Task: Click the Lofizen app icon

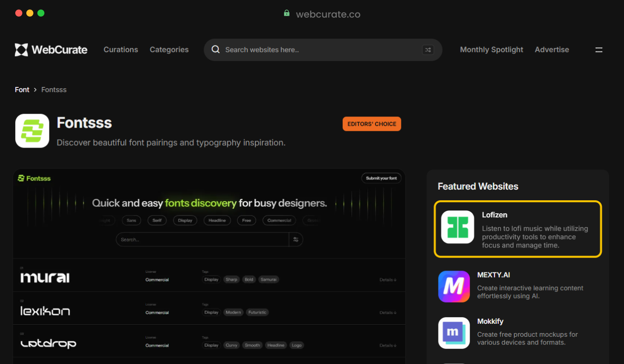Action: coord(457,227)
